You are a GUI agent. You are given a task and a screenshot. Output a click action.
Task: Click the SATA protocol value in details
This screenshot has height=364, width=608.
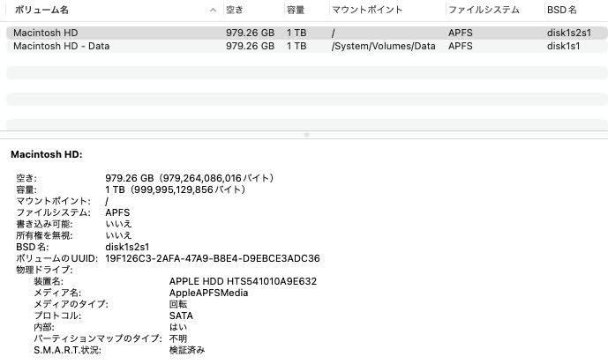[x=181, y=316]
